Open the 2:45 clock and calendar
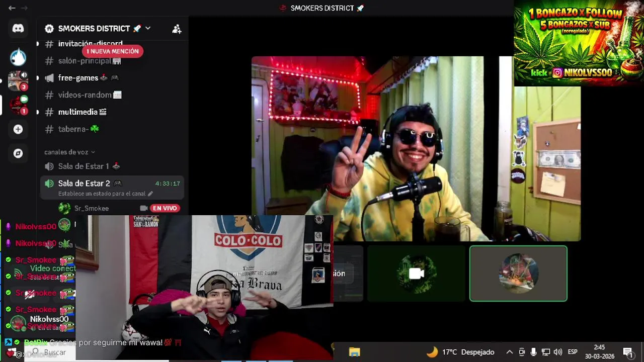The height and width of the screenshot is (362, 644). pos(599,352)
